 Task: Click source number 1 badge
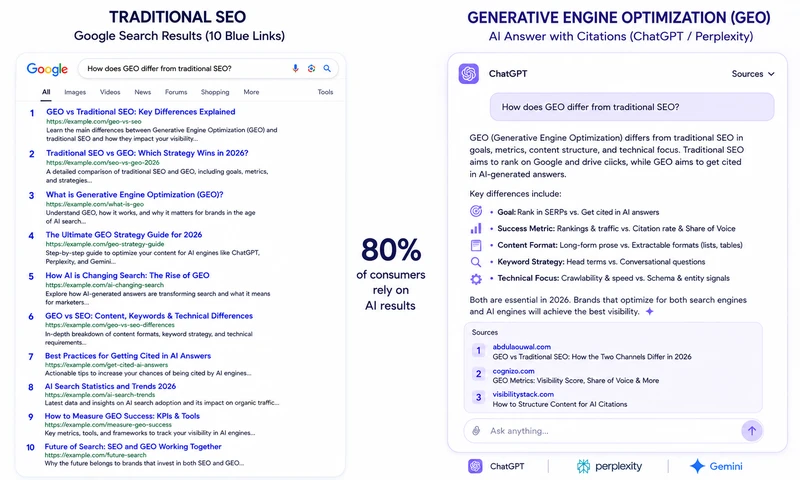click(479, 350)
